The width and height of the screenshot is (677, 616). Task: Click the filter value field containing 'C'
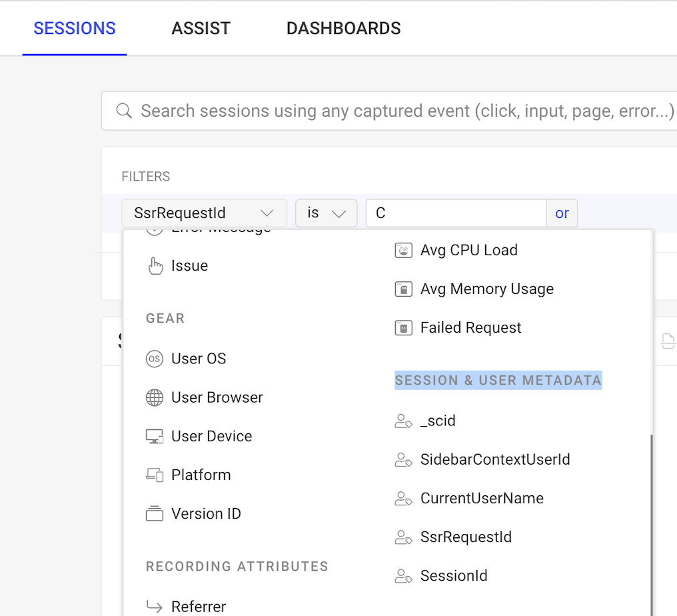456,213
